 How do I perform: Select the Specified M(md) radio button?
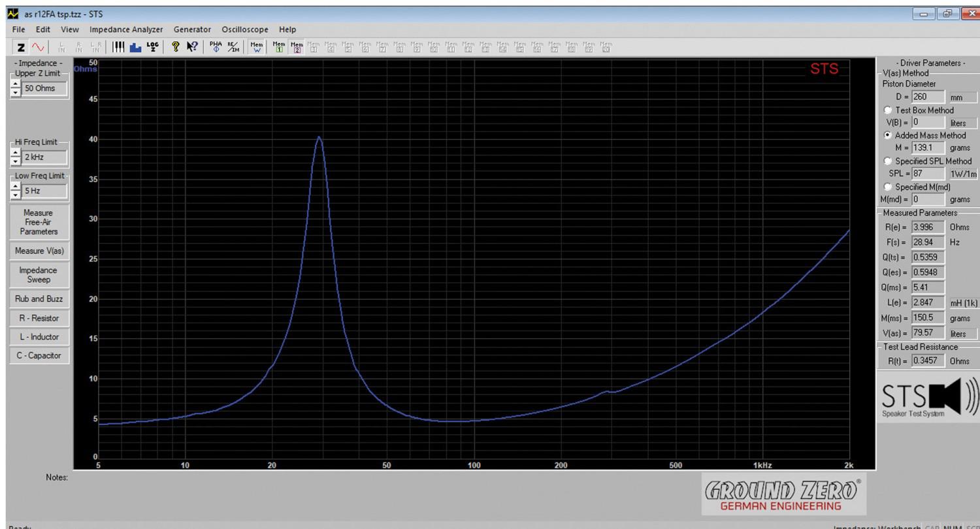pos(888,187)
